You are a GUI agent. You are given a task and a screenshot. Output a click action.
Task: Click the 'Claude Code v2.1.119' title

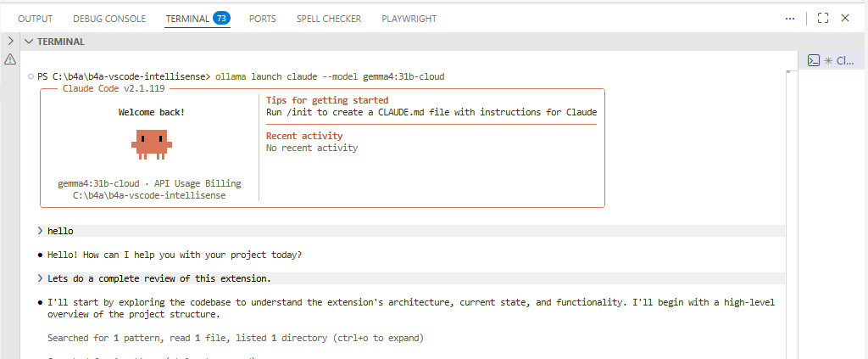[114, 88]
